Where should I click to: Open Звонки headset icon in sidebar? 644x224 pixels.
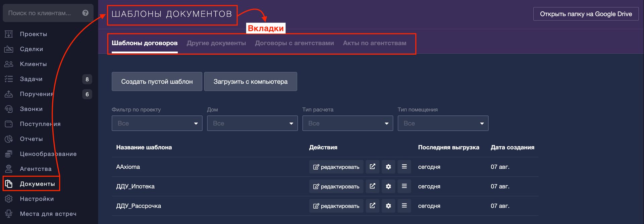click(x=9, y=109)
